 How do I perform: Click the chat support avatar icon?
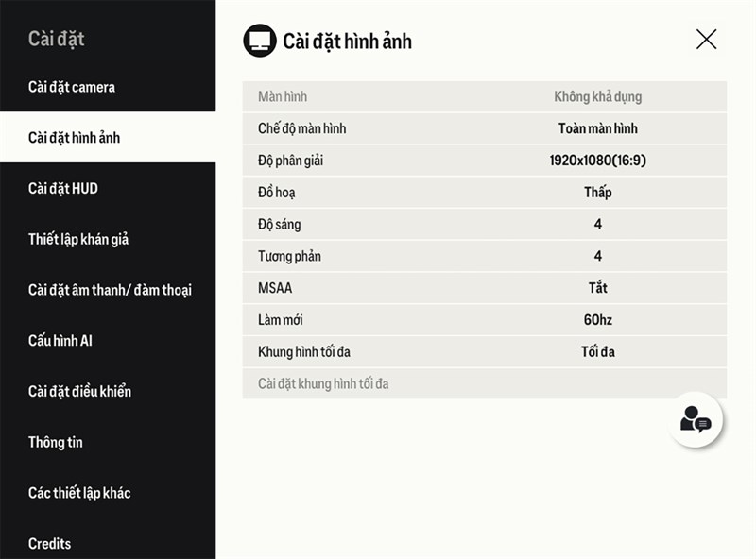click(696, 420)
